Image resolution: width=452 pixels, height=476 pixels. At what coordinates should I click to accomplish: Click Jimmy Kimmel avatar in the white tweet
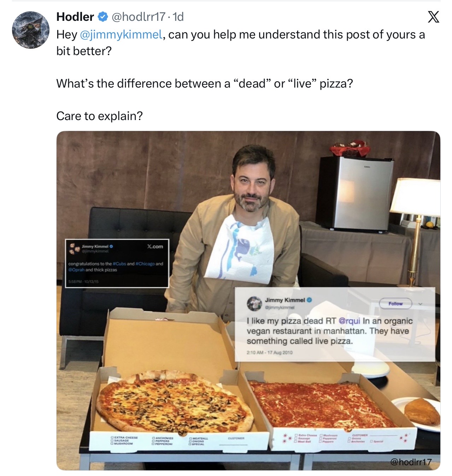tap(254, 303)
